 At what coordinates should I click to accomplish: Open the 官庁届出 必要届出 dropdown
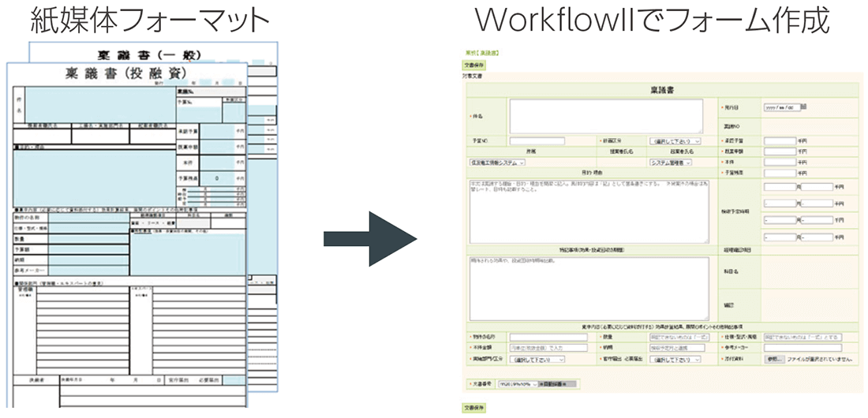[675, 360]
